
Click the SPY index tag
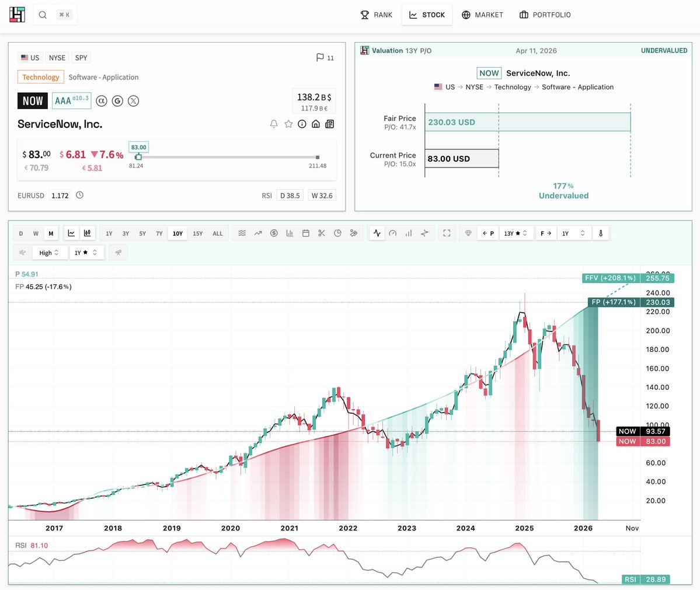[81, 58]
